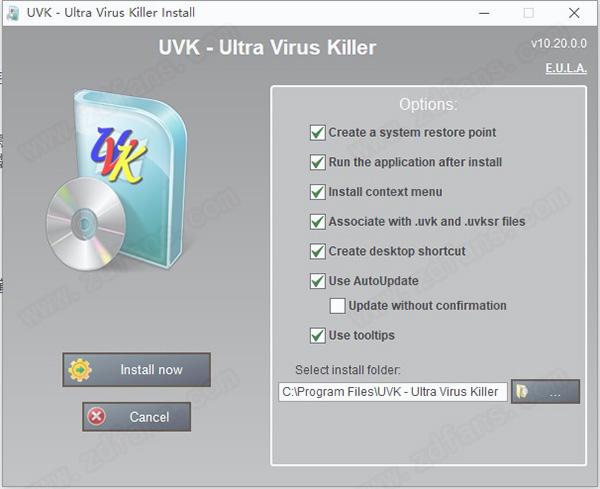Click the folder browse icon button

(545, 391)
